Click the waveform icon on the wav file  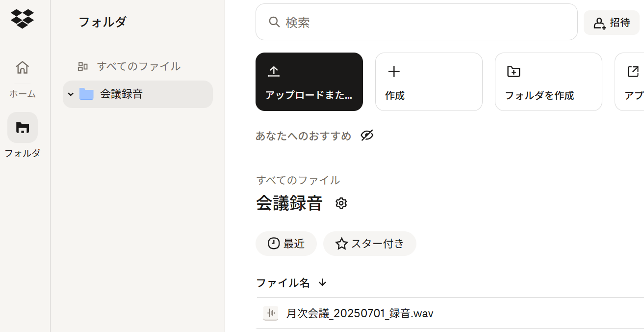[270, 313]
